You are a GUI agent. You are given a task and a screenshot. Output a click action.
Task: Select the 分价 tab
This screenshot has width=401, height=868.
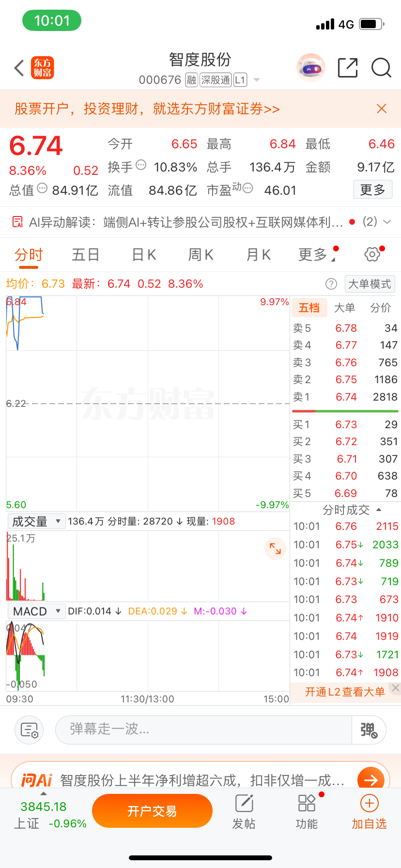point(381,308)
